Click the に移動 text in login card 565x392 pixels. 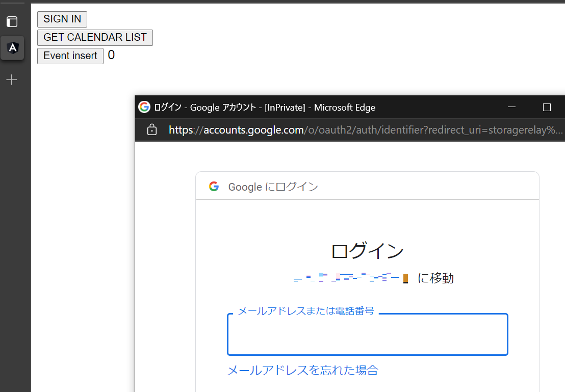(435, 278)
